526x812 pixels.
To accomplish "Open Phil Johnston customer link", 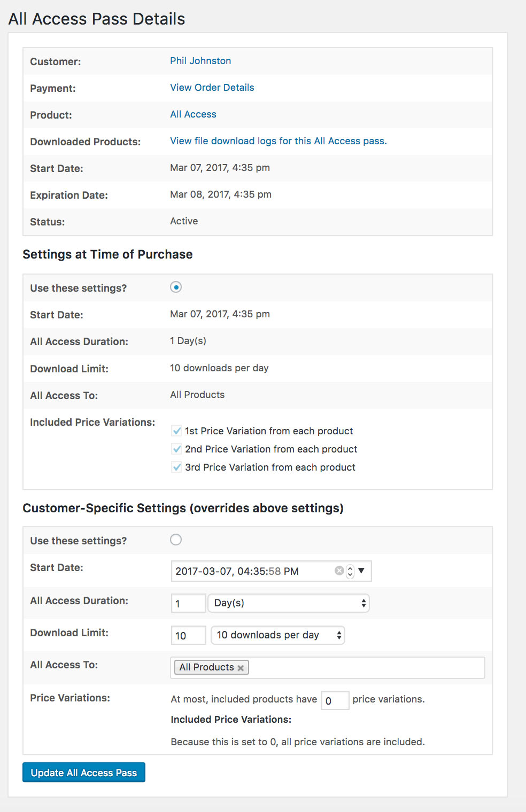I will pos(200,61).
